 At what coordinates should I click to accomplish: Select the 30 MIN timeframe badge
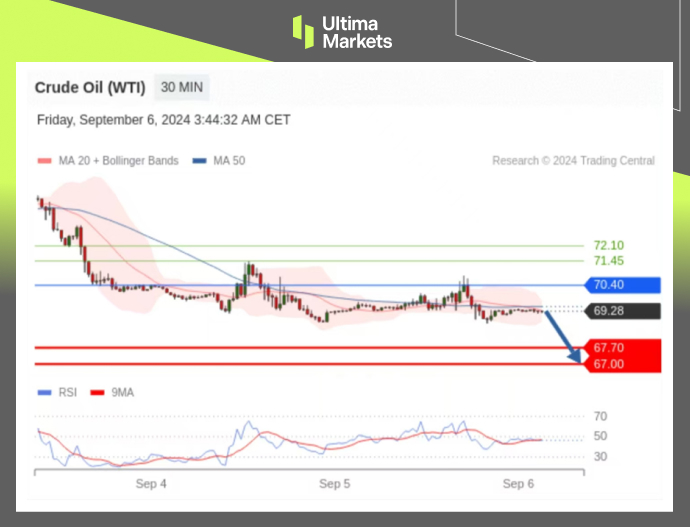coord(182,87)
